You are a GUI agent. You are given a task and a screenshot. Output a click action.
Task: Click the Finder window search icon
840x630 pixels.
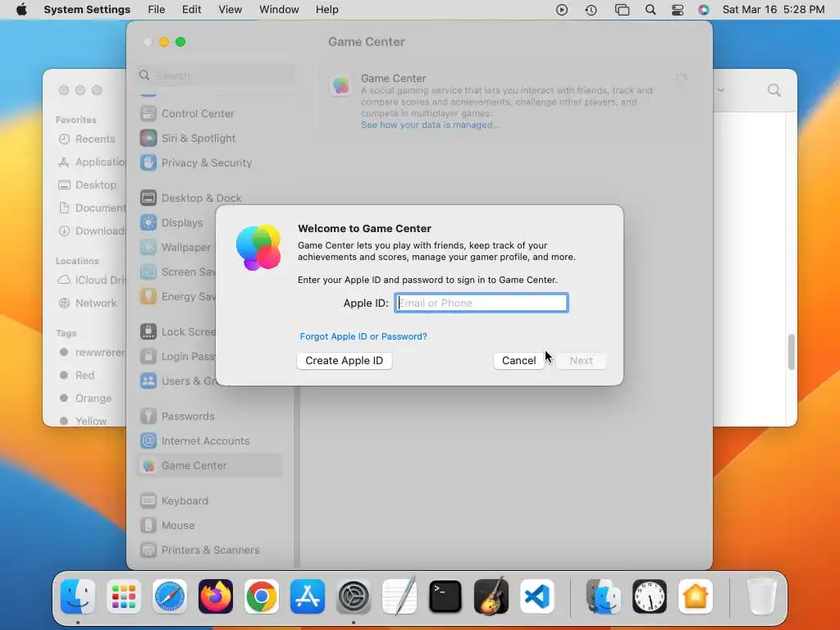tap(774, 90)
